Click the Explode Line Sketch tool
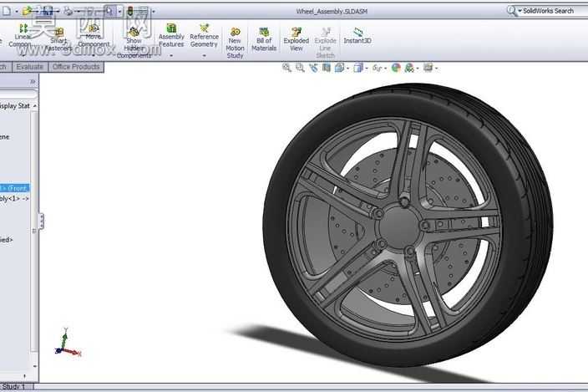Viewport: 588px width, 392px height. click(325, 43)
